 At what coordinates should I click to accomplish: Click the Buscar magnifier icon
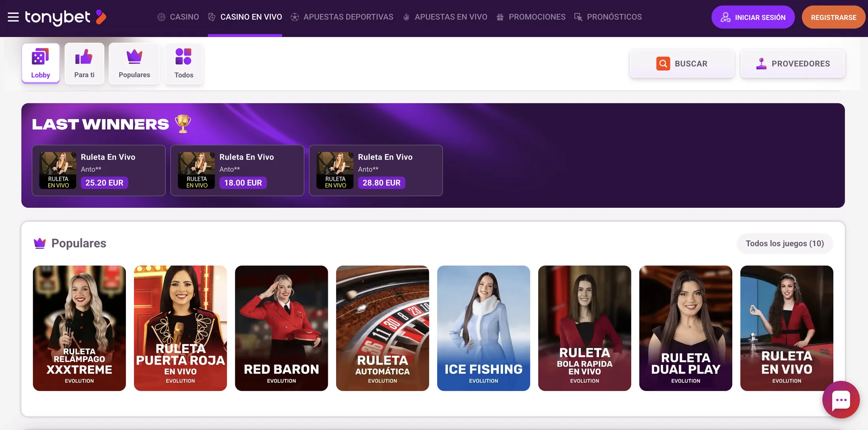[663, 64]
